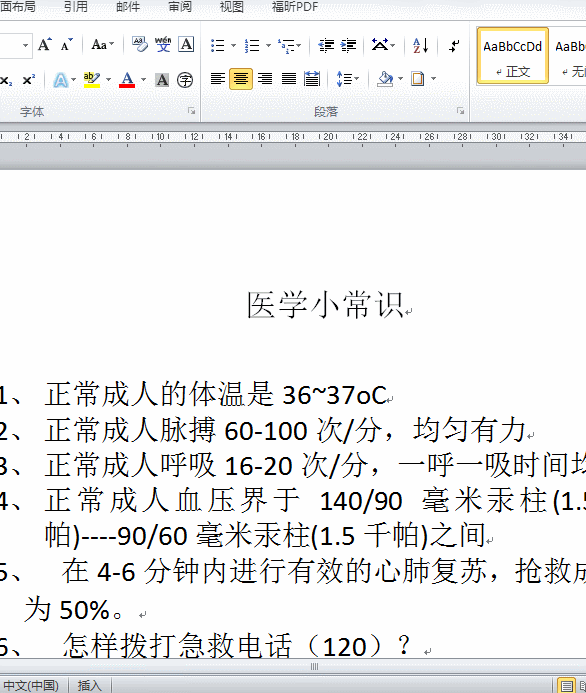Apply a bulleted list
Image resolution: width=586 pixels, height=693 pixels.
tap(217, 45)
